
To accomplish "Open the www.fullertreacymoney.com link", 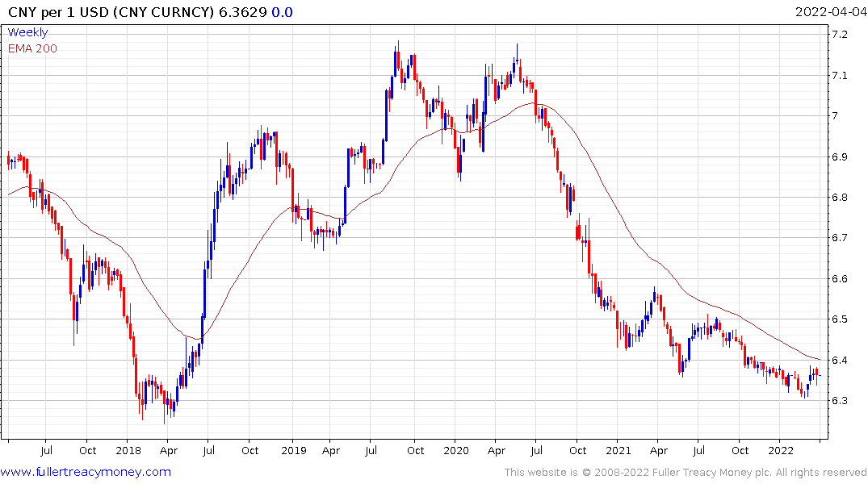I will (x=86, y=472).
